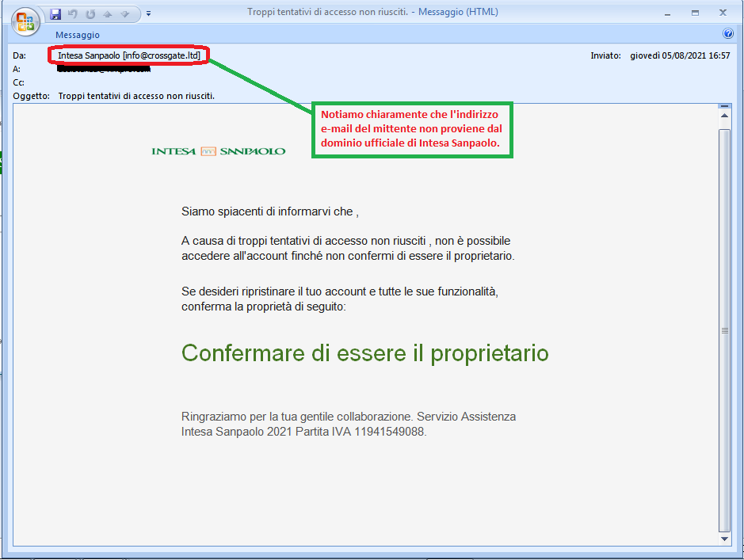Viewport: 744px width, 560px height.
Task: Click the subject text Troppi tentativi di accesso
Action: click(136, 96)
